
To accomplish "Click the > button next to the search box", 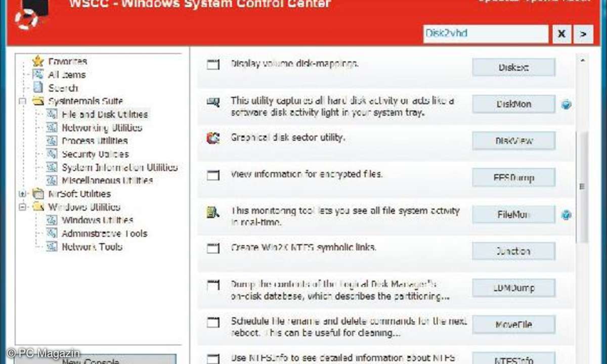I will click(x=584, y=34).
